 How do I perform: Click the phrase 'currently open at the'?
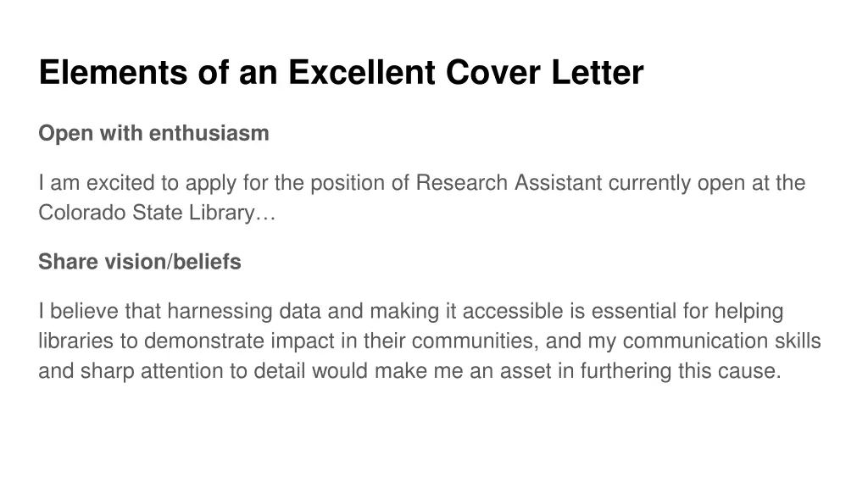coord(706,183)
